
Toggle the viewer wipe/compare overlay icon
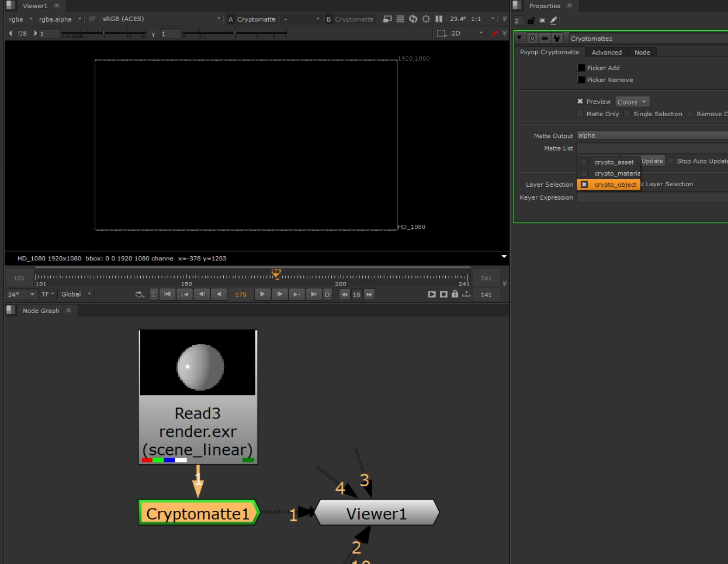387,19
